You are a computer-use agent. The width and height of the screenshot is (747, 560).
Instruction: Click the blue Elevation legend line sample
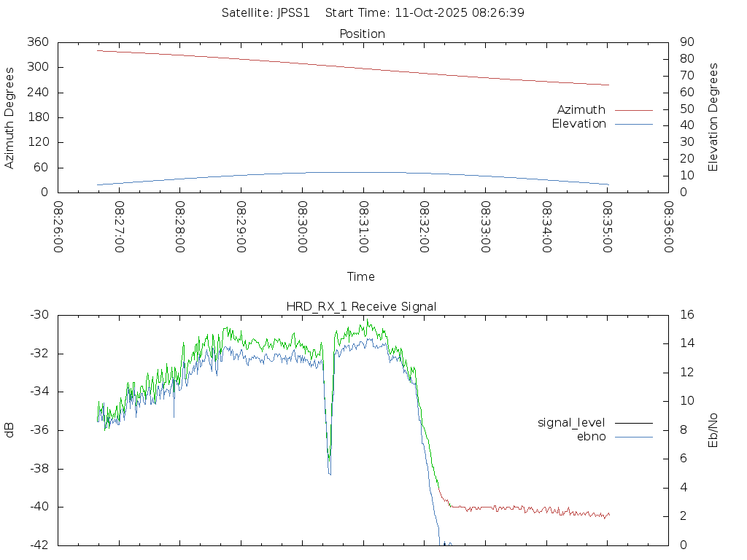coord(633,124)
